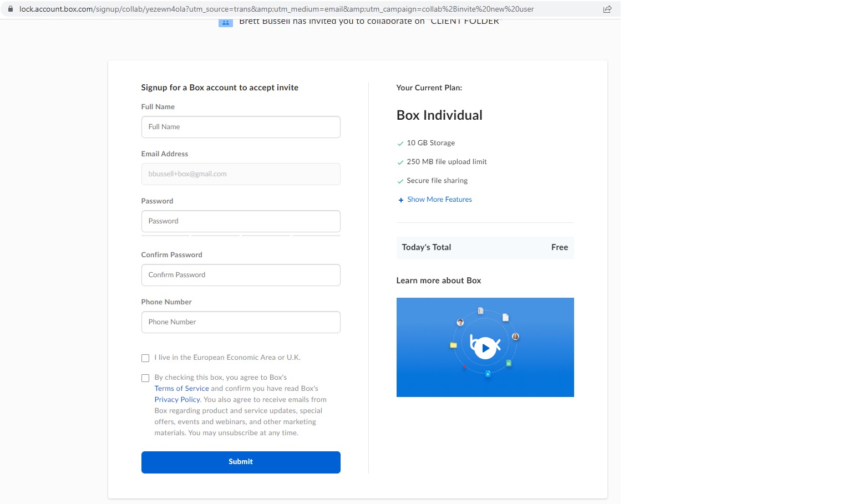Play the Learn more about Box video
Viewport: 852px width, 504px height.
pyautogui.click(x=485, y=347)
